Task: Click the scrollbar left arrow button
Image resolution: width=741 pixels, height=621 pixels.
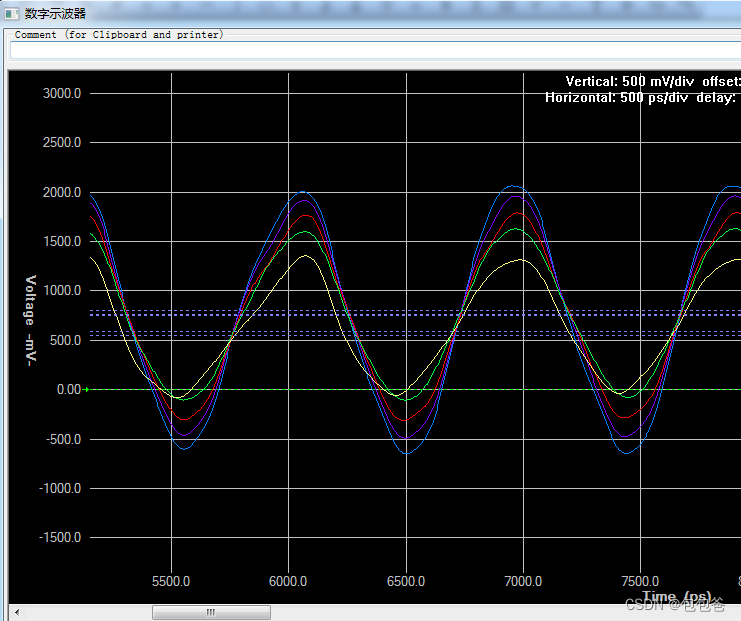Action: [17, 612]
